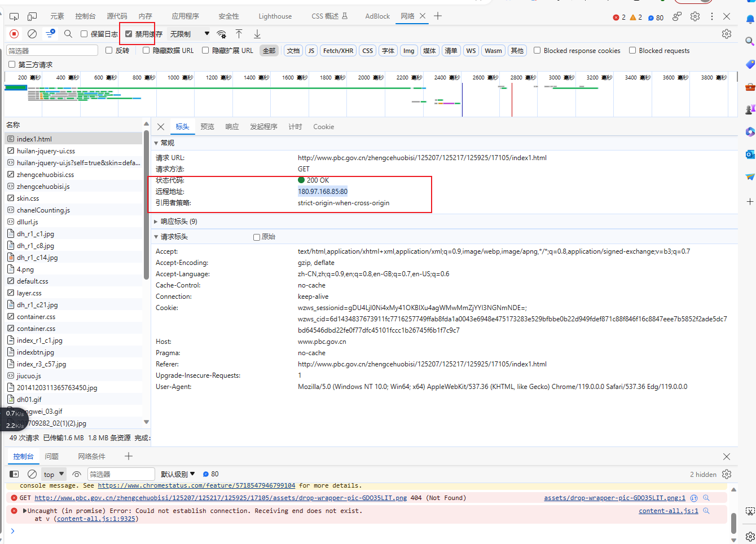Expand the Uncaught promise error message
This screenshot has width=756, height=544.
pyautogui.click(x=25, y=511)
